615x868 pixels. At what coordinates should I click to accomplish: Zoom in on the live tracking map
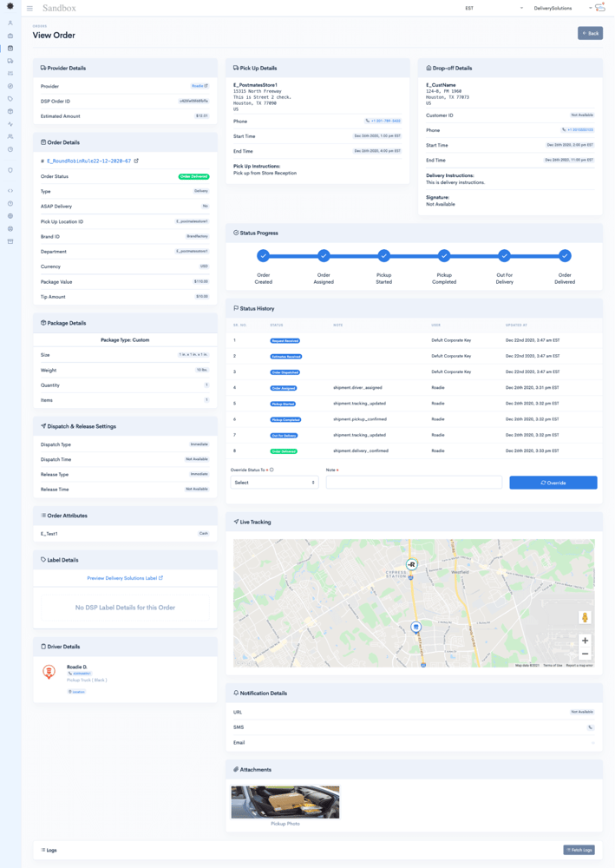[x=585, y=641]
